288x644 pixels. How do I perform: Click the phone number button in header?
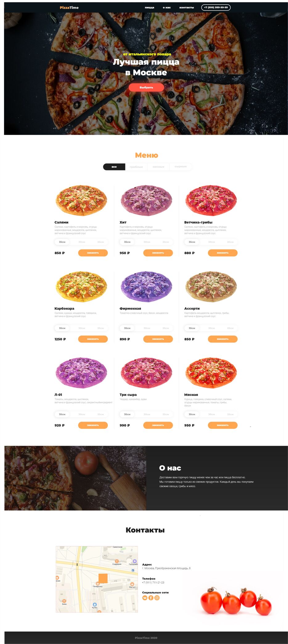coord(216,7)
